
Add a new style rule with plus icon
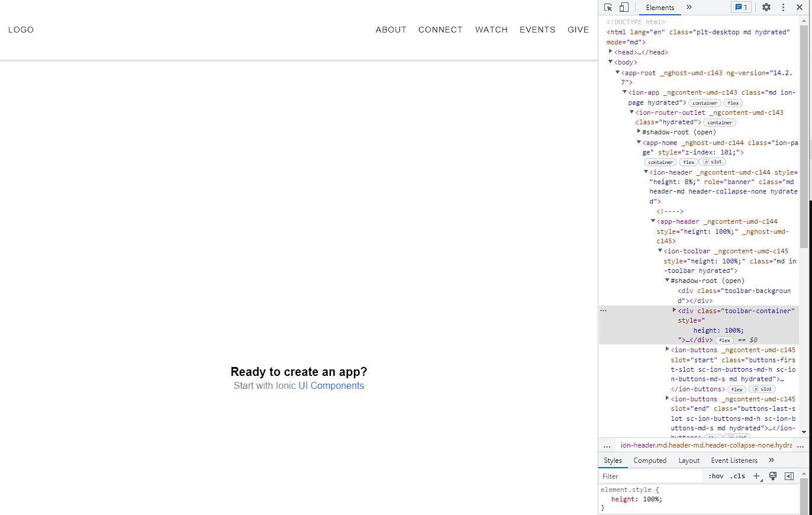756,477
